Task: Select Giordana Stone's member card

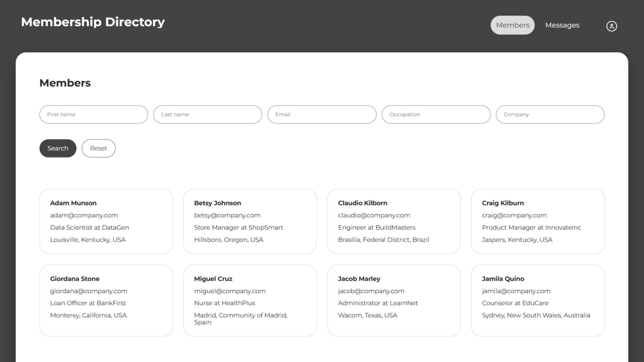Action: point(106,300)
